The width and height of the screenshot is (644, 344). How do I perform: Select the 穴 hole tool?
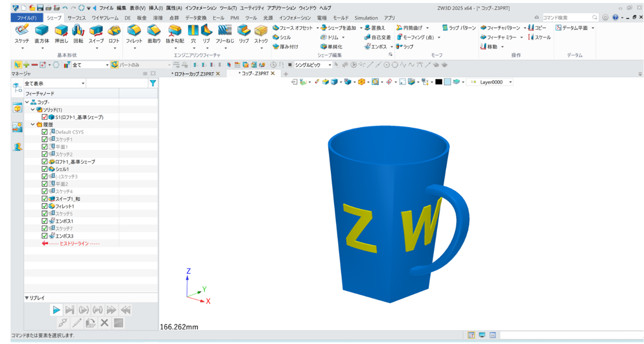coord(193,34)
